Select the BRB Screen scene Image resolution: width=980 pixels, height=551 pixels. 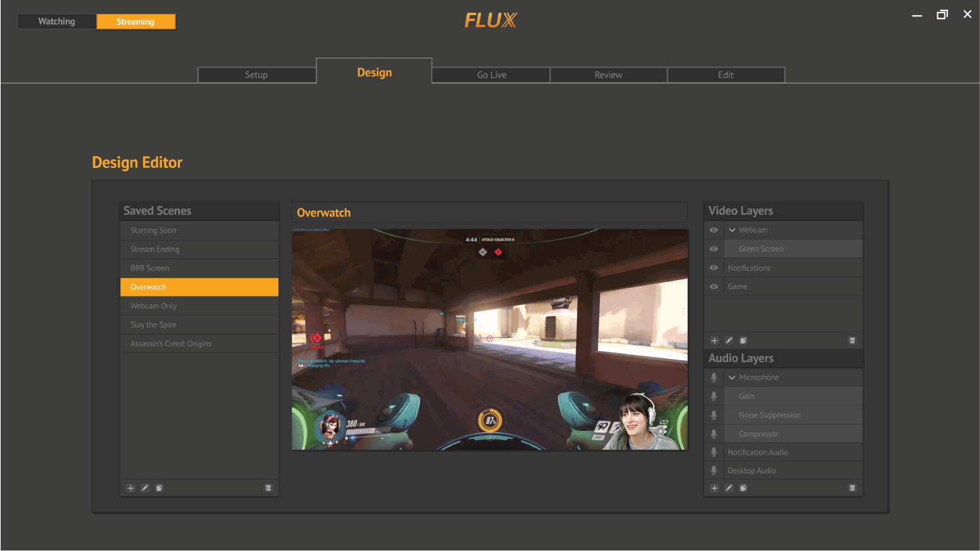200,268
